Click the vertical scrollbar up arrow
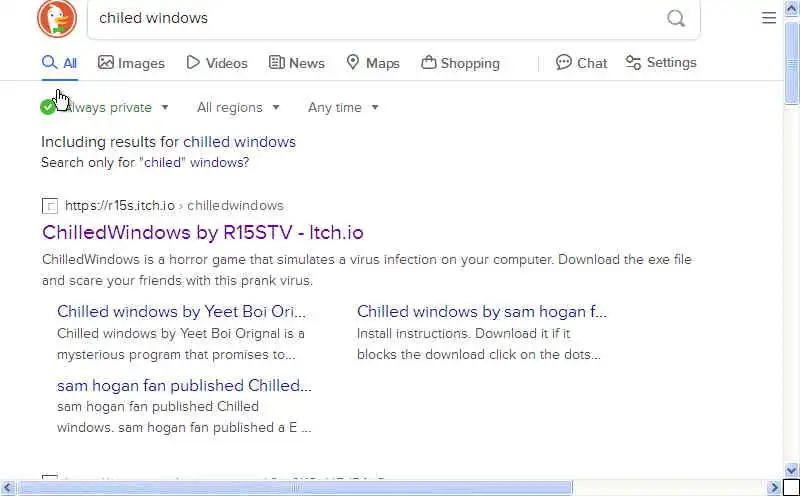This screenshot has height=496, width=800. [791, 8]
